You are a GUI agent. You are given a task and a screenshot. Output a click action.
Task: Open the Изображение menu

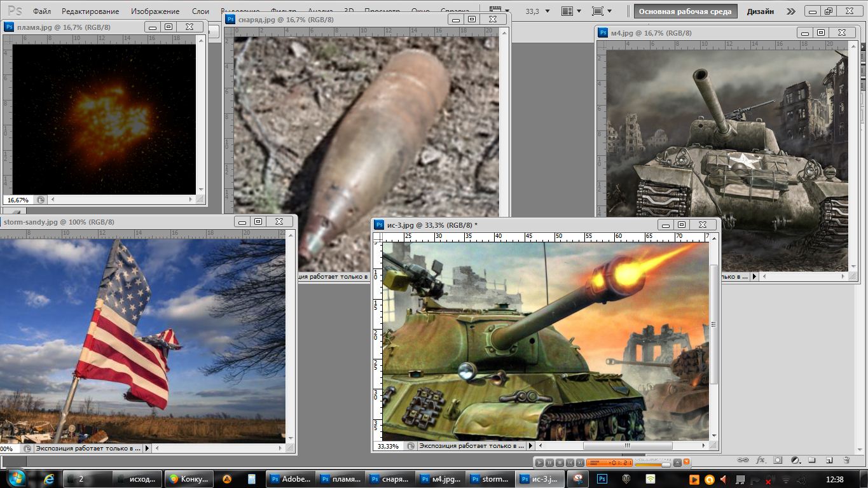[155, 11]
